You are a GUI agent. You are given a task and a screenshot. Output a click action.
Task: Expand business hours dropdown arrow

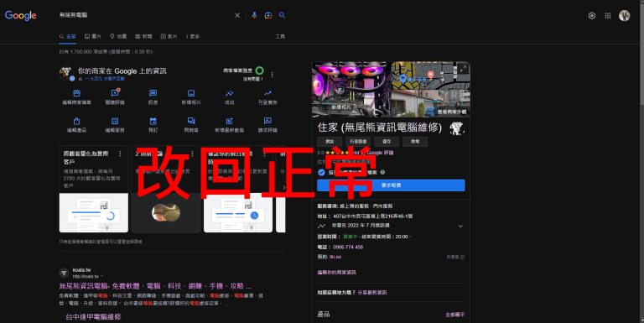point(410,237)
